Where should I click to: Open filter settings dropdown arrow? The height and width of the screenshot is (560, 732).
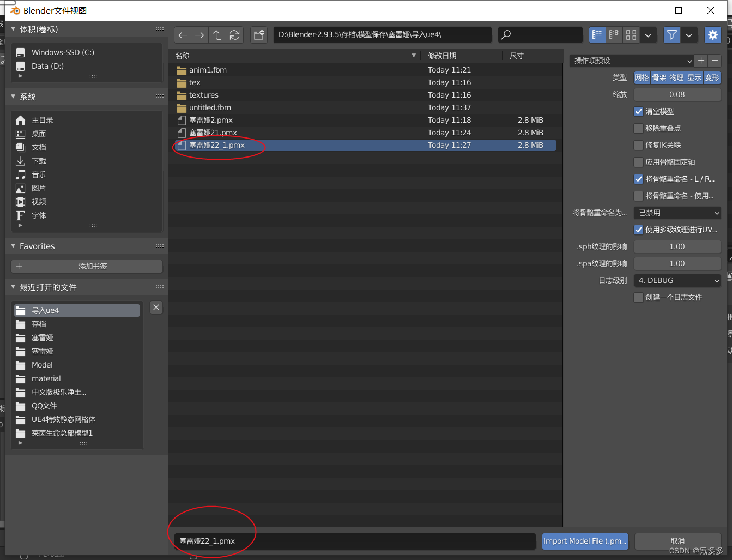coord(689,35)
